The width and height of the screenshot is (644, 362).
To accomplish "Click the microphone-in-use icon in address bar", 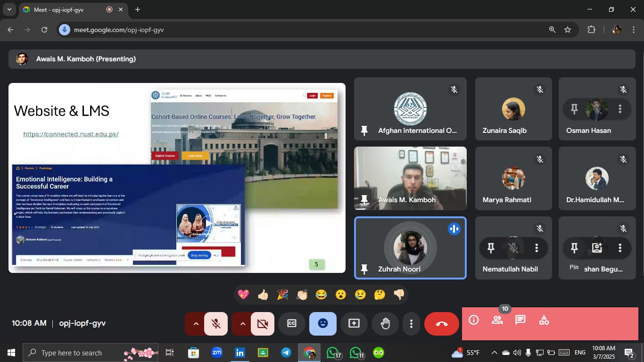I will 65,30.
